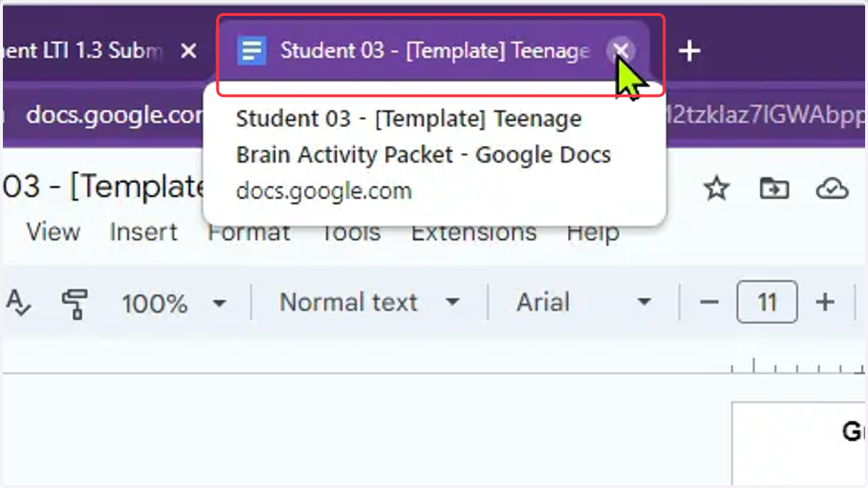
Task: Select the Student 03 Template Teenage tab
Action: point(434,51)
